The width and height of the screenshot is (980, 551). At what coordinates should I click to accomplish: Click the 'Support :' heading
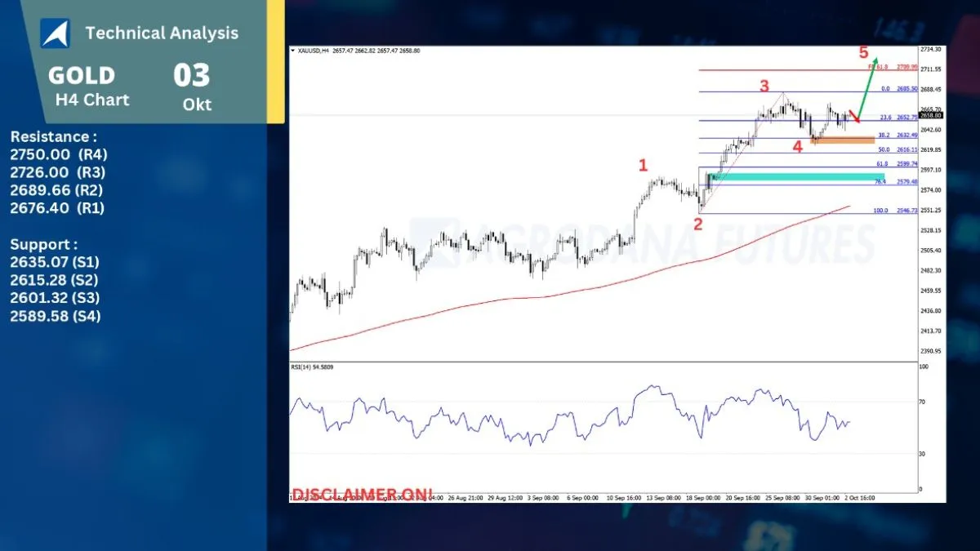(44, 244)
